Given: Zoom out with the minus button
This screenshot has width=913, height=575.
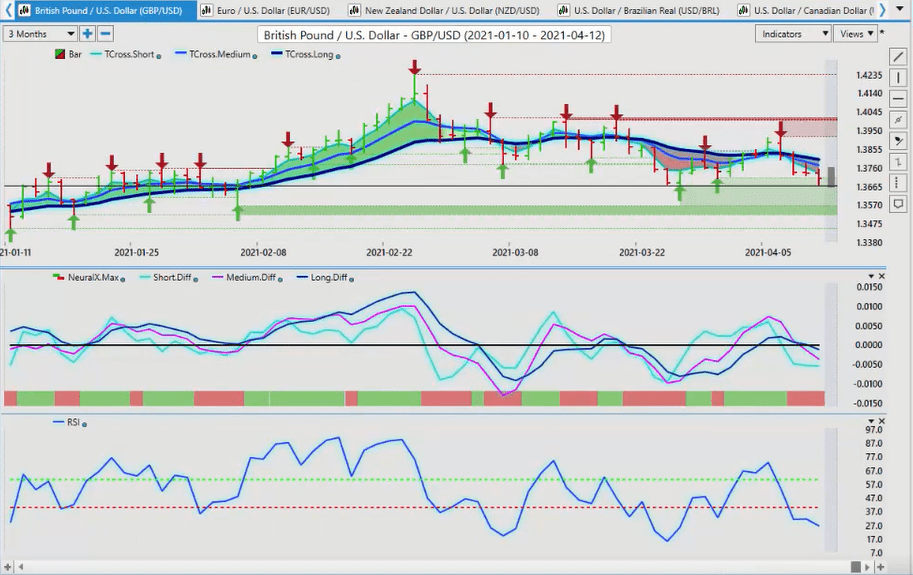Looking at the screenshot, I should pos(105,34).
